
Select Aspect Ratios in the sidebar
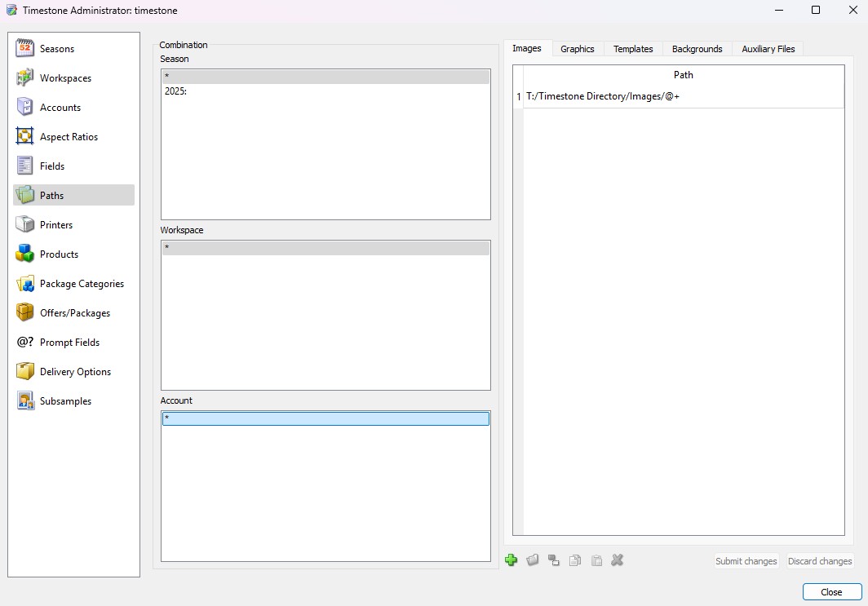[73, 137]
